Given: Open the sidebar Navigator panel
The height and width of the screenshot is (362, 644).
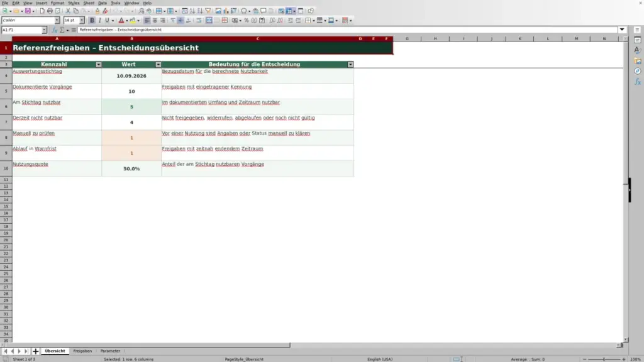Looking at the screenshot, I should tap(638, 72).
